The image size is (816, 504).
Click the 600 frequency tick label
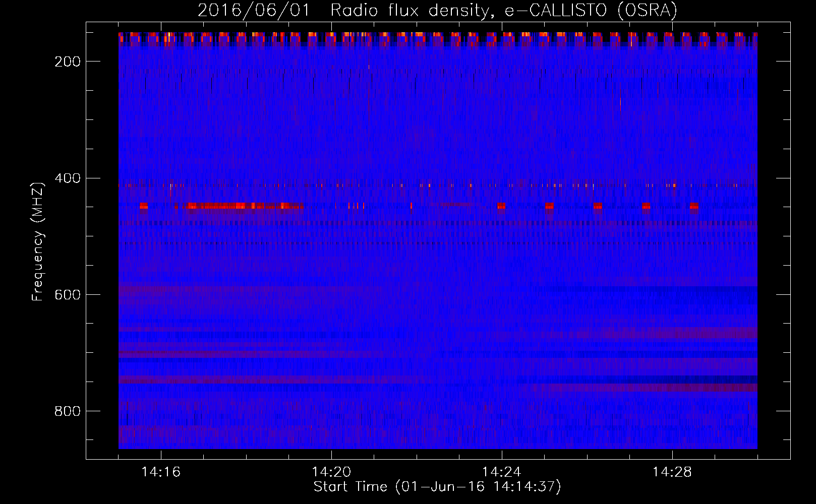tap(67, 295)
